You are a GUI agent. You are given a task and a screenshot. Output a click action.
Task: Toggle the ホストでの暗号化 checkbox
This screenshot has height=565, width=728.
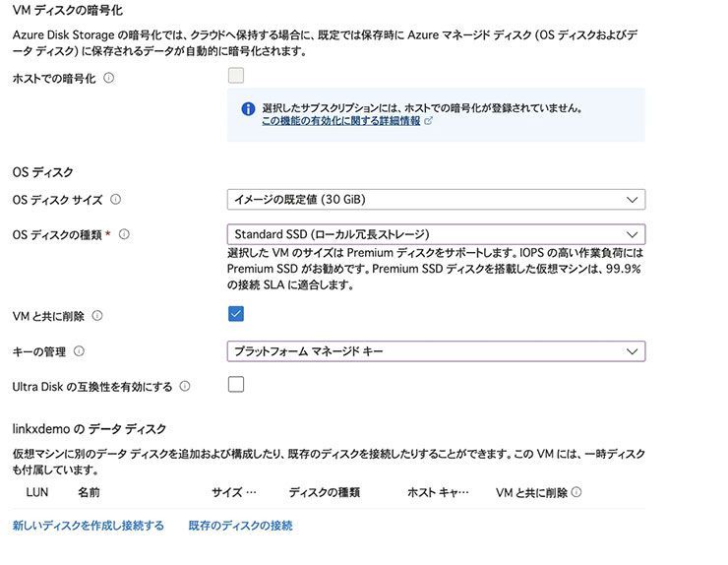(x=236, y=76)
